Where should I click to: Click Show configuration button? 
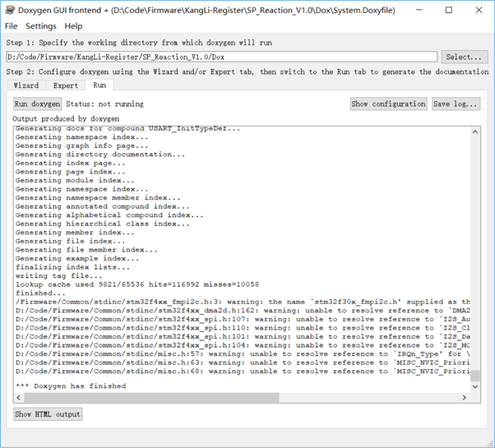pos(388,104)
